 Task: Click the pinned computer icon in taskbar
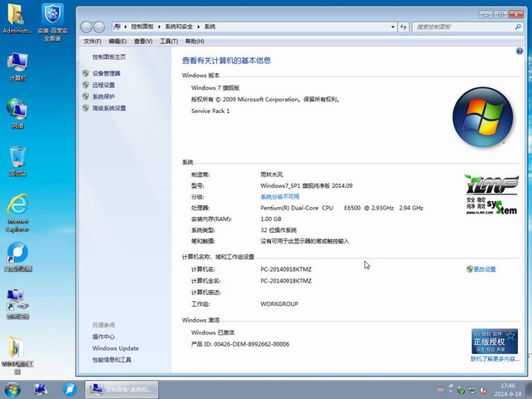41,390
